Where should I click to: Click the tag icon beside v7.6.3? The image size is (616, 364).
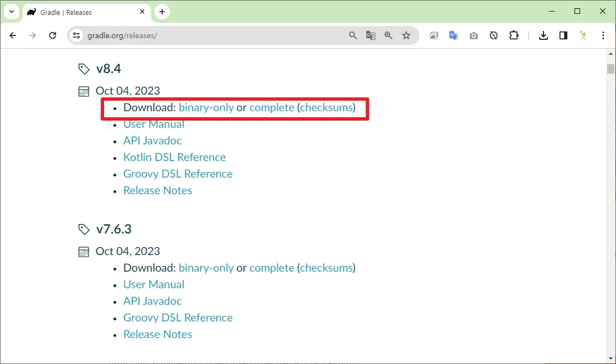84,230
